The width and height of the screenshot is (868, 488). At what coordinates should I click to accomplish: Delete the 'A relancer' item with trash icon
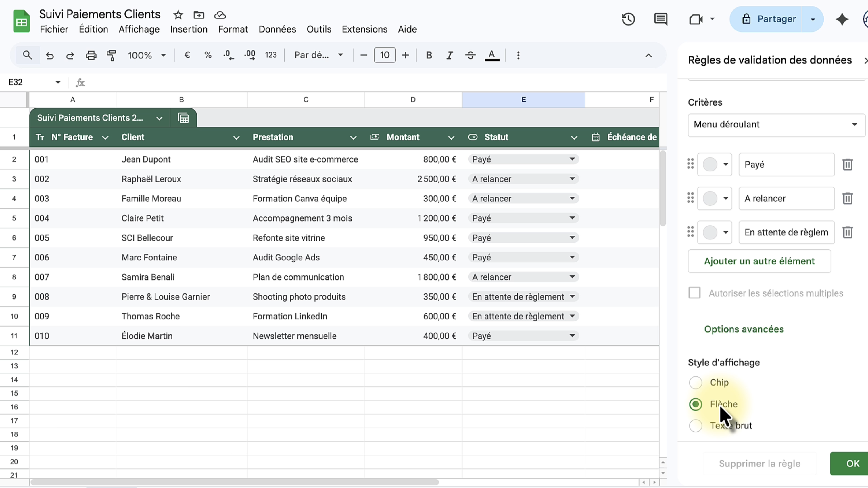pyautogui.click(x=847, y=198)
